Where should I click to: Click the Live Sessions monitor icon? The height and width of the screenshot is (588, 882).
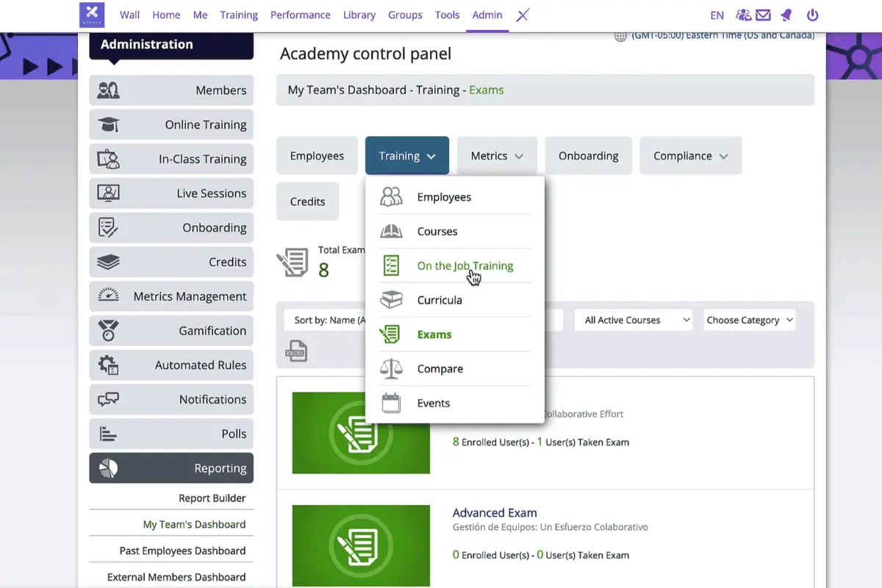tap(109, 193)
